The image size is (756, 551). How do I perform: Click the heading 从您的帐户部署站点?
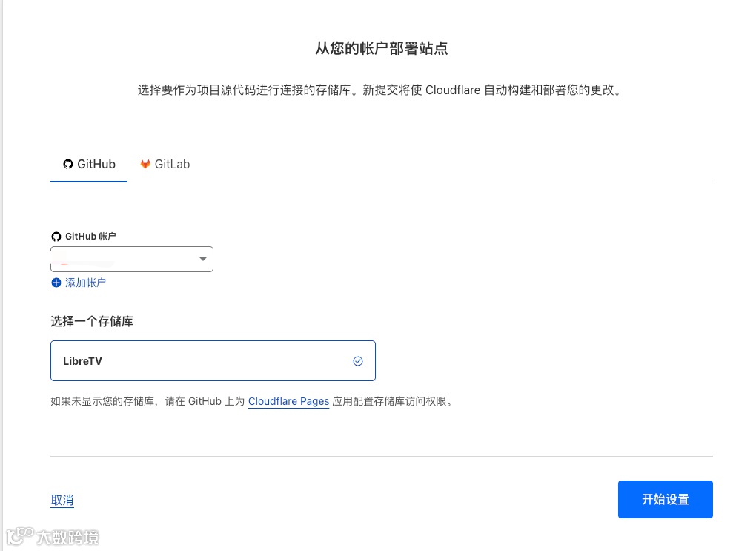[382, 48]
